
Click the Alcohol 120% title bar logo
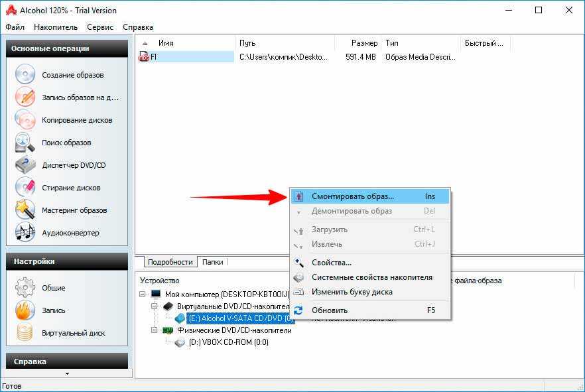[11, 10]
